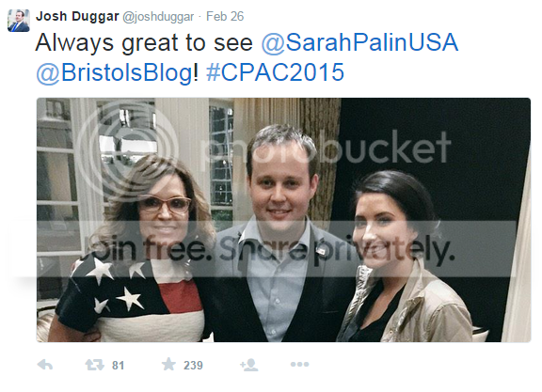
Task: Click the favorites count 239
Action: [x=193, y=366]
